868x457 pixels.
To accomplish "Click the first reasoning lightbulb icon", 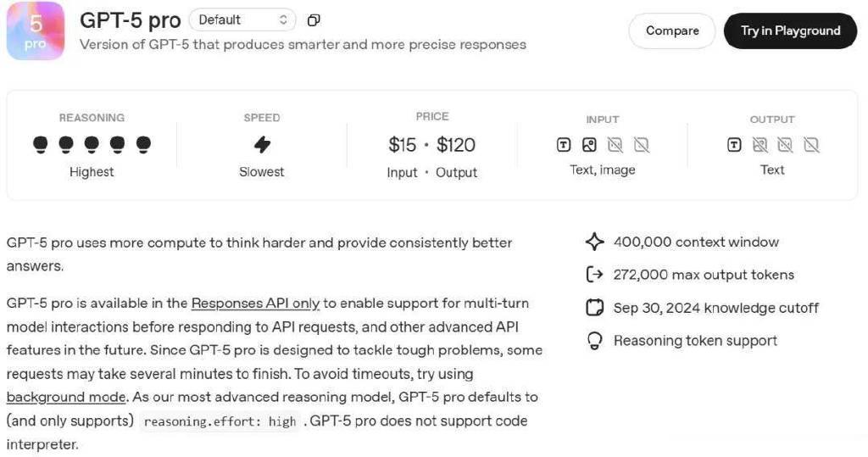I will 41,144.
